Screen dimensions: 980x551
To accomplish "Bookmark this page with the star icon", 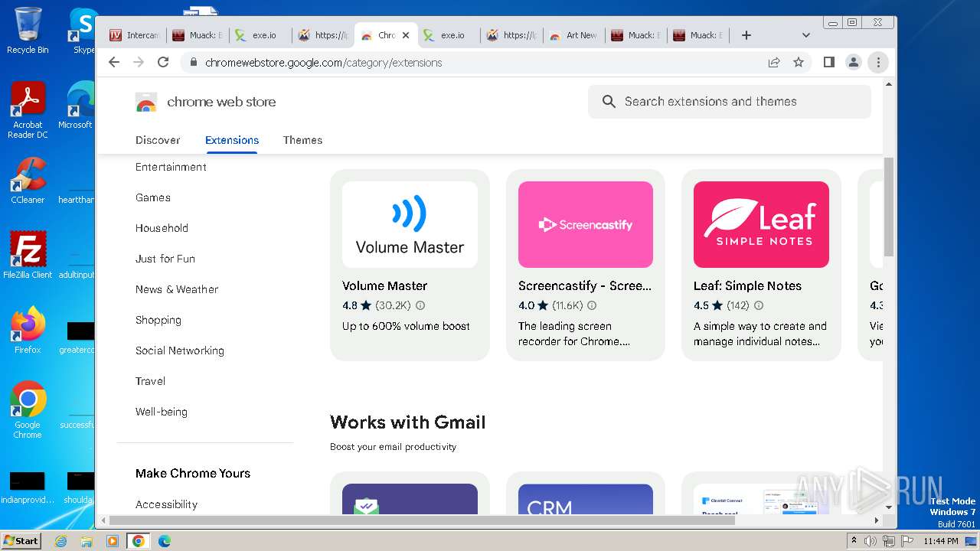I will [799, 62].
